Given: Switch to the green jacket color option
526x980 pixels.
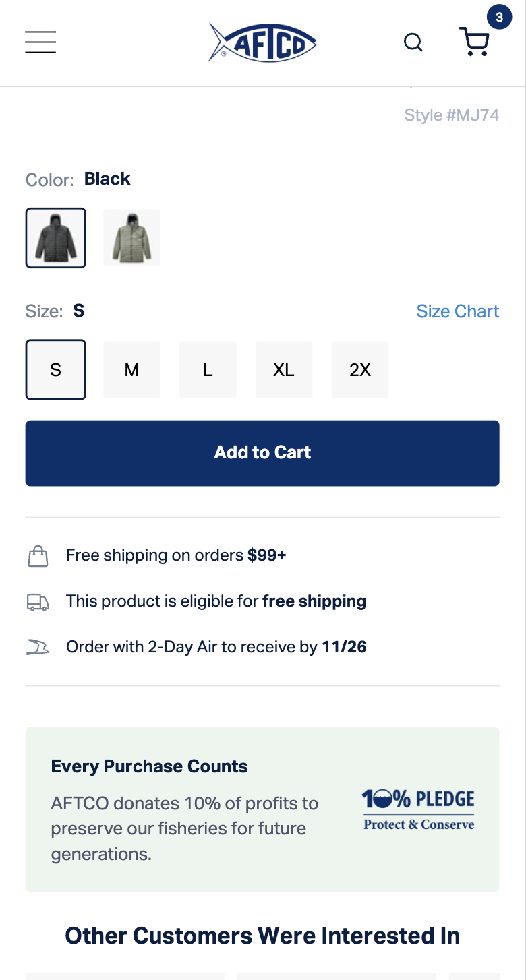Looking at the screenshot, I should point(131,238).
